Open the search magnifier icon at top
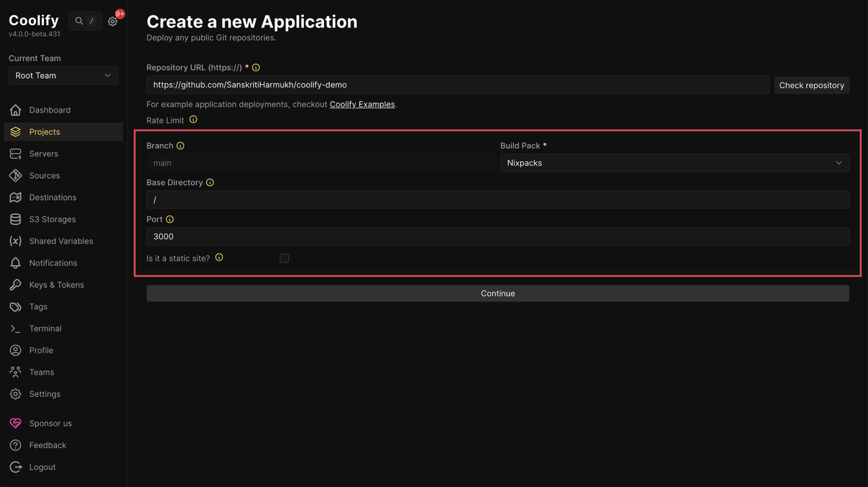868x487 pixels. tap(79, 21)
